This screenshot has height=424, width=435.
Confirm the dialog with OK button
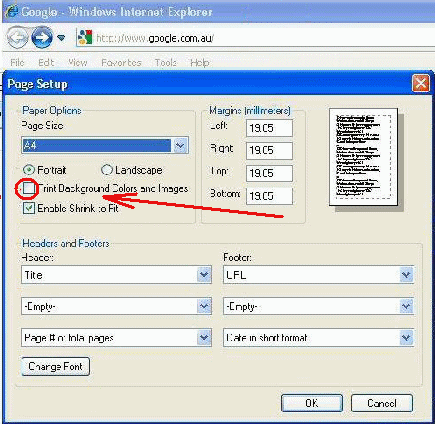point(312,403)
